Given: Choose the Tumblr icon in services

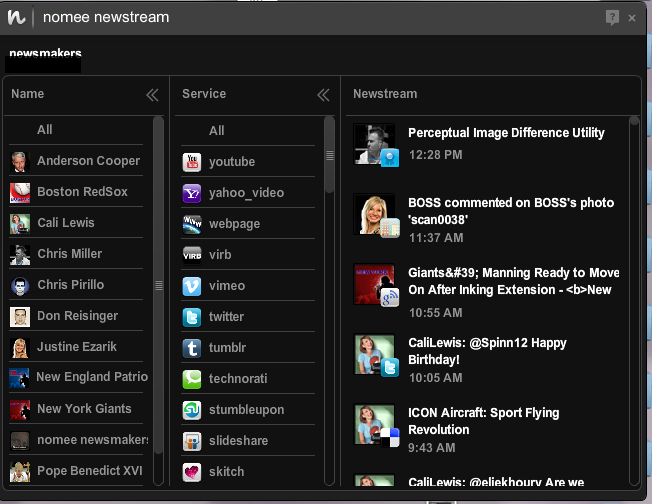Looking at the screenshot, I should pyautogui.click(x=192, y=348).
